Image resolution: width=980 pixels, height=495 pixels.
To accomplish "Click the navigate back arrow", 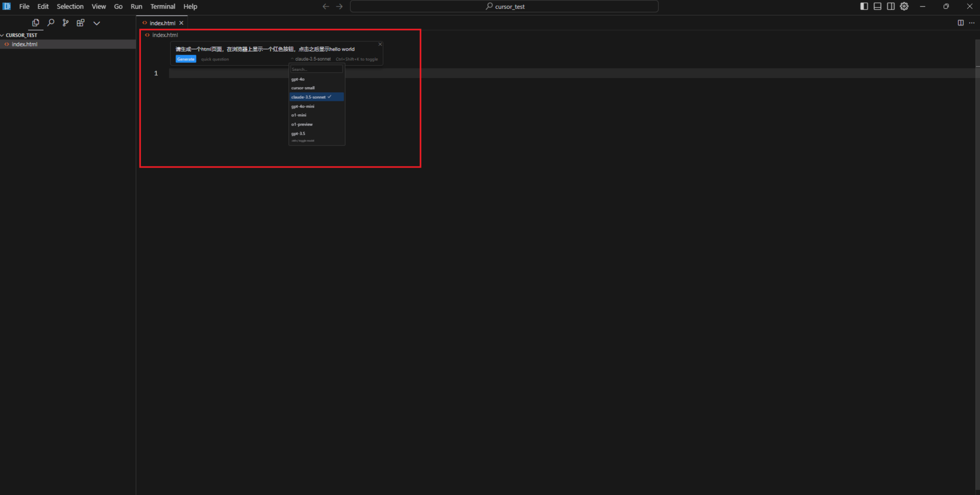I will point(326,6).
